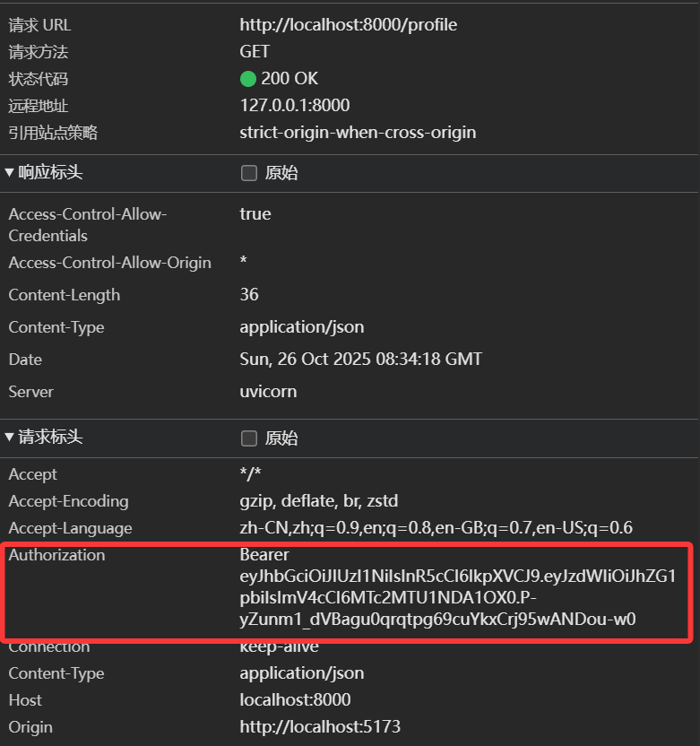700x746 pixels.
Task: Select the strict-origin-when-cross-origin policy value
Action: pyautogui.click(x=358, y=133)
